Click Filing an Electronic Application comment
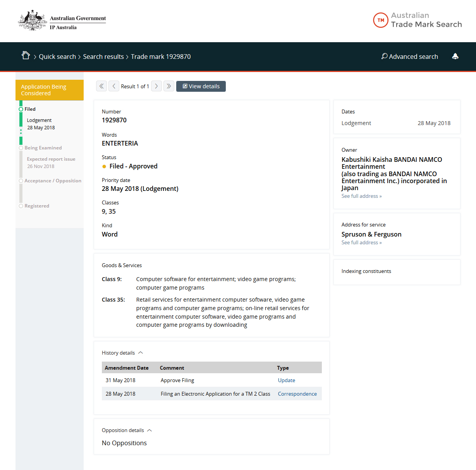 (x=215, y=394)
